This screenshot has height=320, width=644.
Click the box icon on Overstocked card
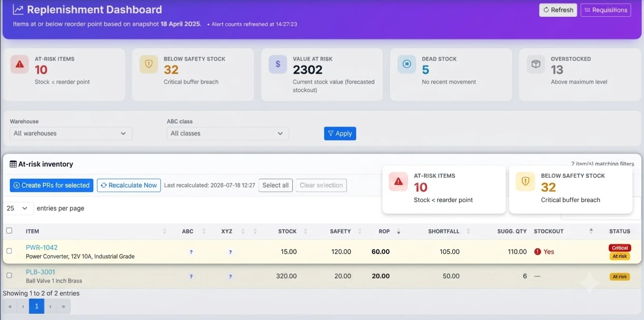tap(536, 64)
